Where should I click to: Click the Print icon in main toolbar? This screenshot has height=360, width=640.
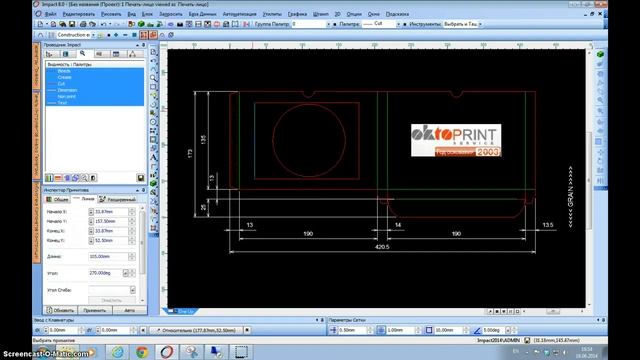(83, 24)
